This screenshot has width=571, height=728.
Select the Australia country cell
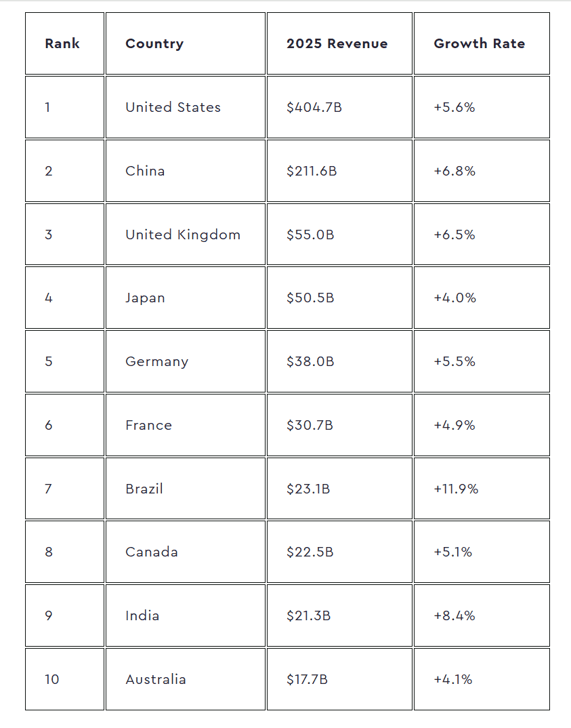[x=155, y=679]
